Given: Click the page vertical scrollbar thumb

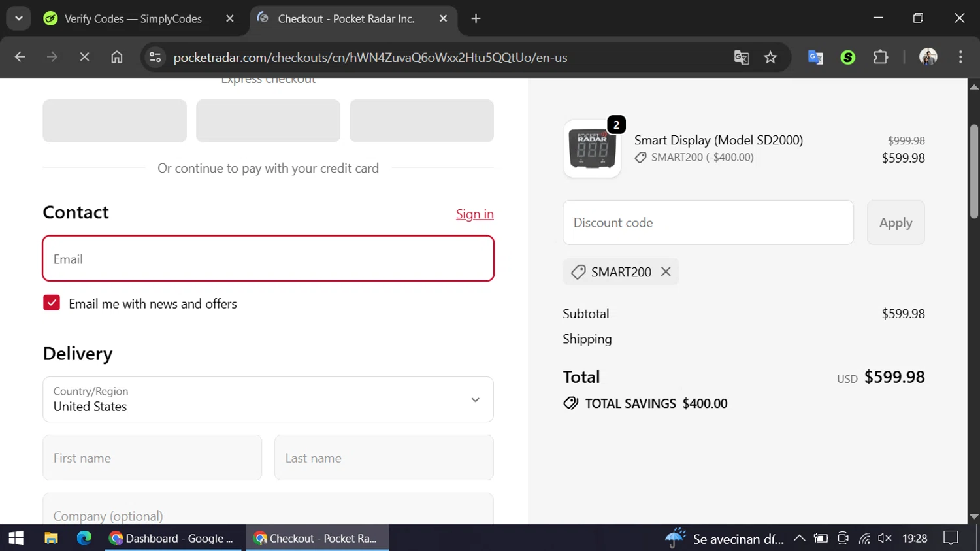Looking at the screenshot, I should (x=974, y=171).
